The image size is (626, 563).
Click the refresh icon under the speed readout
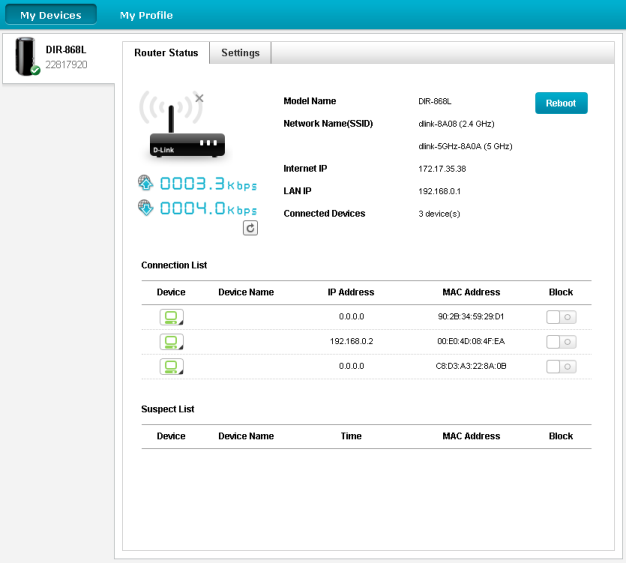[x=250, y=228]
